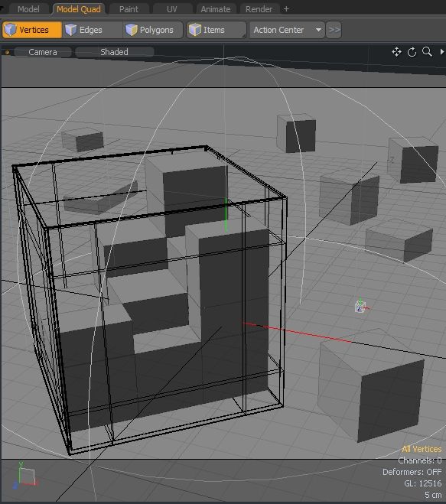
Task: Open the Shaded display style menu
Action: pos(115,52)
